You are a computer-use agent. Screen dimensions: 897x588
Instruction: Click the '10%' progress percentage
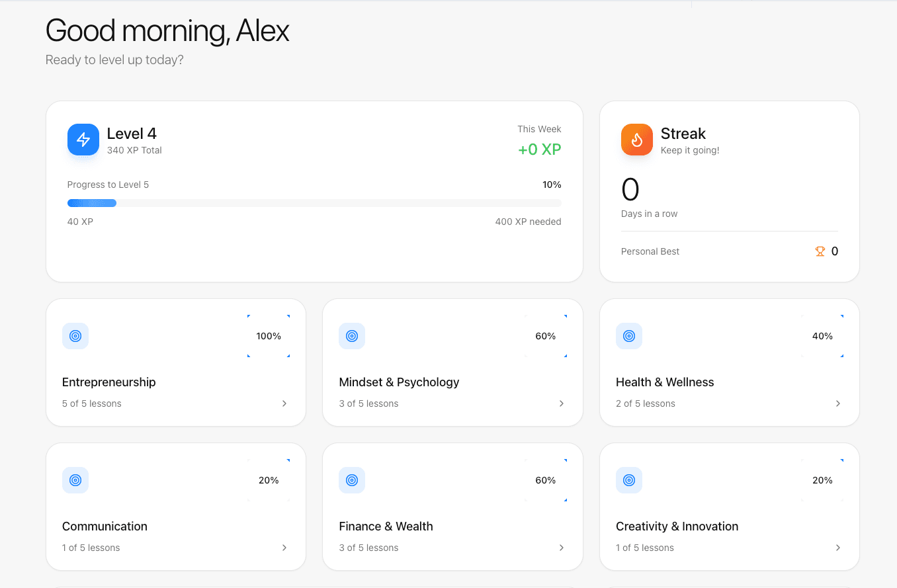pos(552,185)
